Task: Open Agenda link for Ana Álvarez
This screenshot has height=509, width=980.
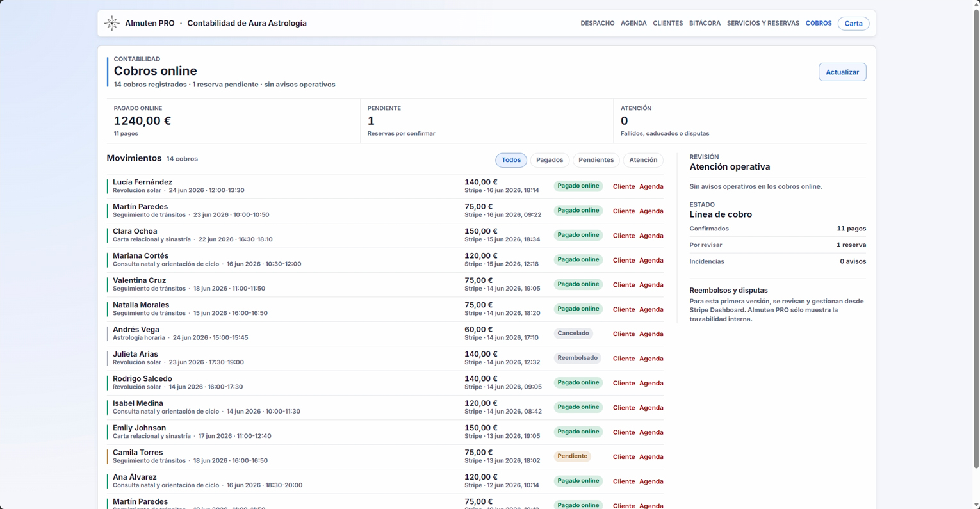Action: (651, 481)
